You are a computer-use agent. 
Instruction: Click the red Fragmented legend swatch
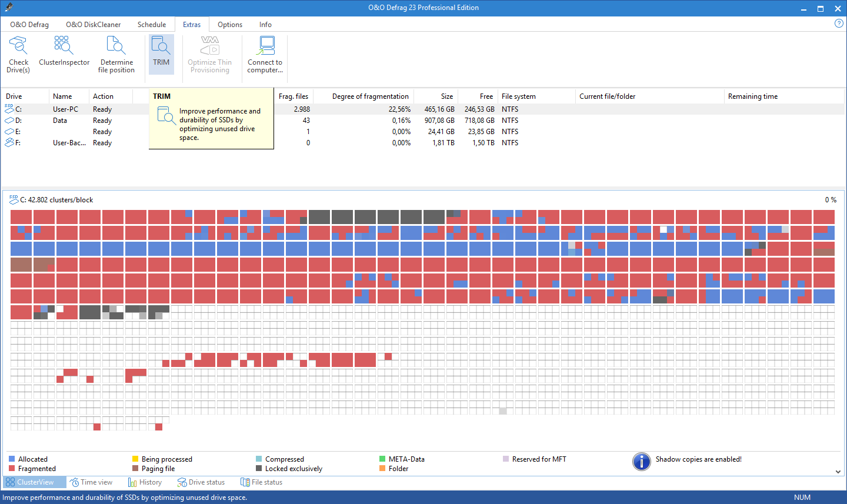click(x=12, y=469)
